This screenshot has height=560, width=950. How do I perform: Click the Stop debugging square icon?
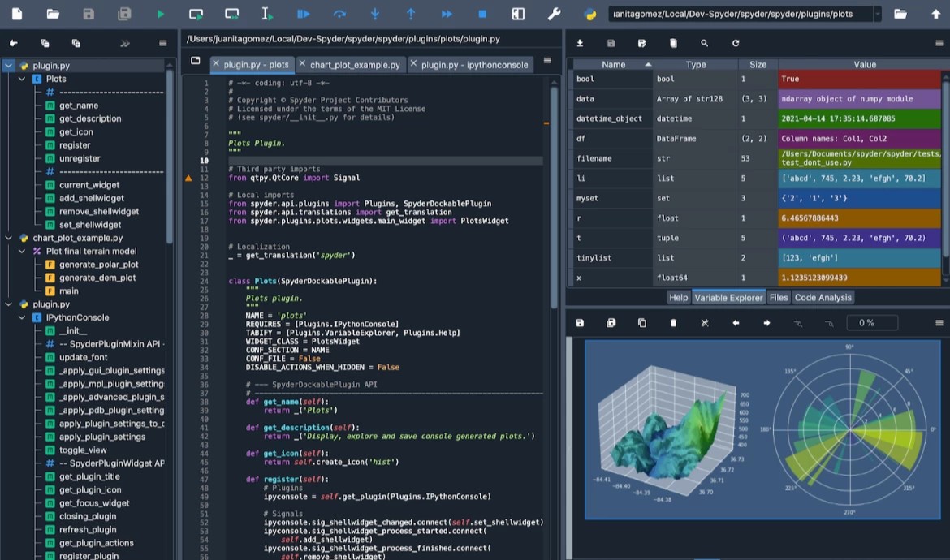pos(482,14)
